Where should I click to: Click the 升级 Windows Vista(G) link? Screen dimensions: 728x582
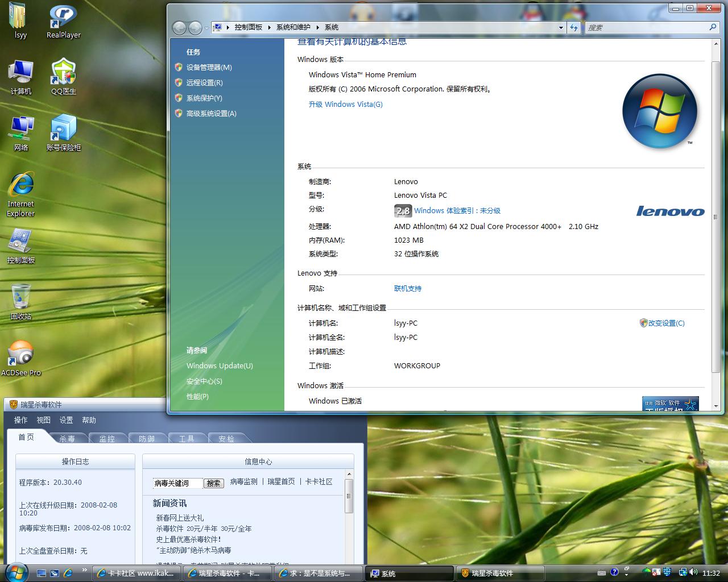click(345, 104)
